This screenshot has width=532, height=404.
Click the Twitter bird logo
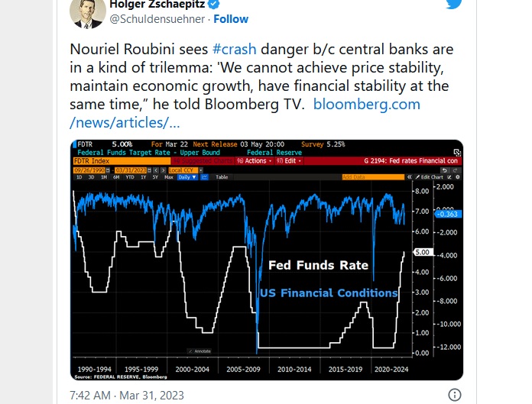pyautogui.click(x=456, y=5)
